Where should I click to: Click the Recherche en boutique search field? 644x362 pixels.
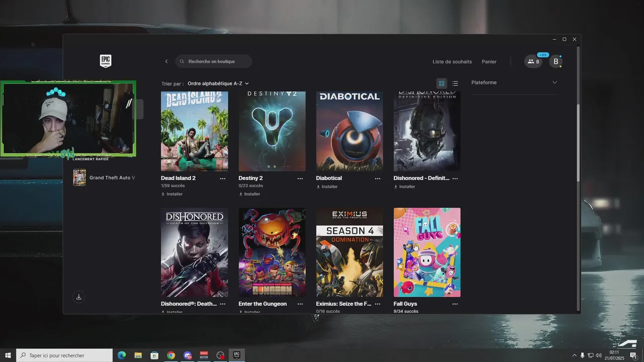(x=214, y=61)
